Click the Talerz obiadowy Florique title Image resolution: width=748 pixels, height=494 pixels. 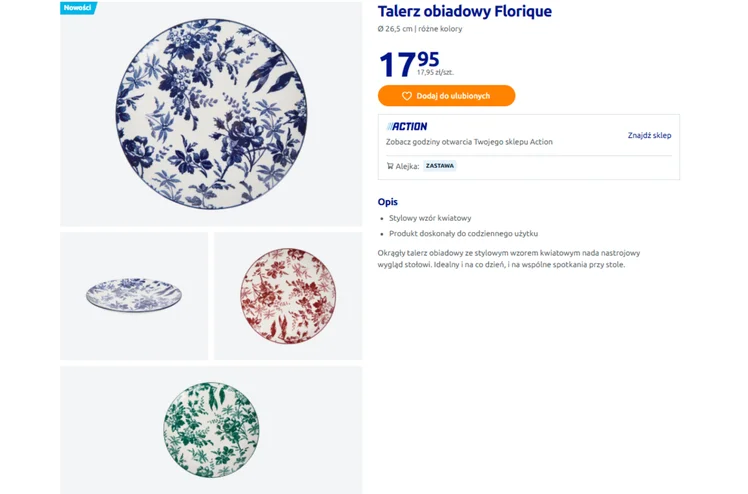coord(464,12)
